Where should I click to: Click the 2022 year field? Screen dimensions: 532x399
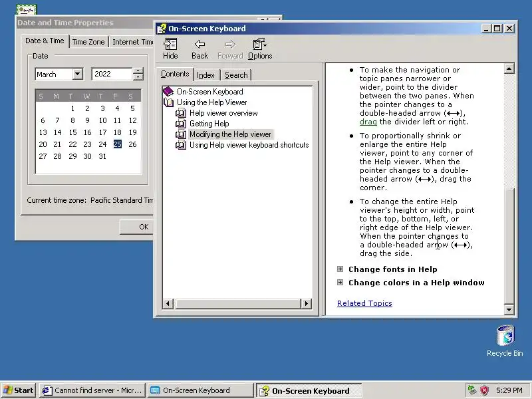tap(112, 74)
